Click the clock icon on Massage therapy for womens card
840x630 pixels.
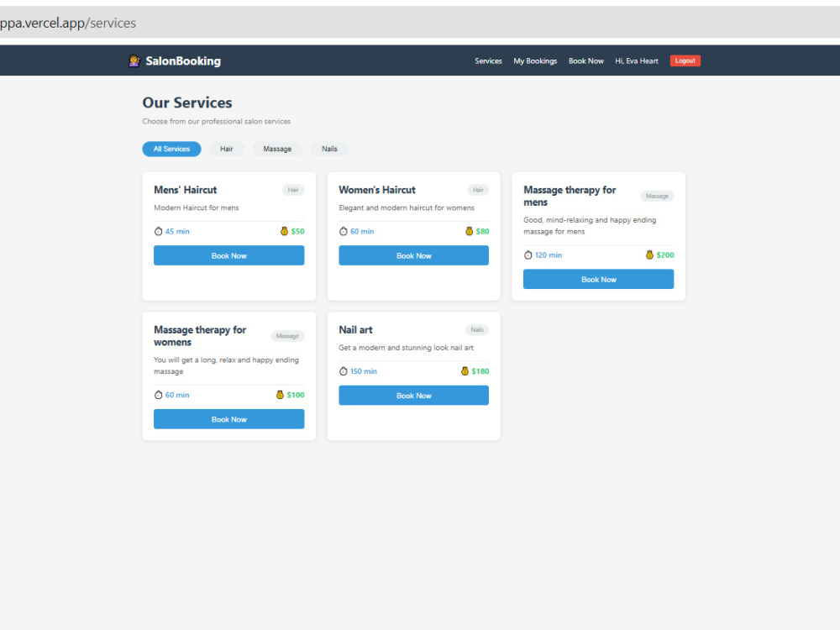158,395
